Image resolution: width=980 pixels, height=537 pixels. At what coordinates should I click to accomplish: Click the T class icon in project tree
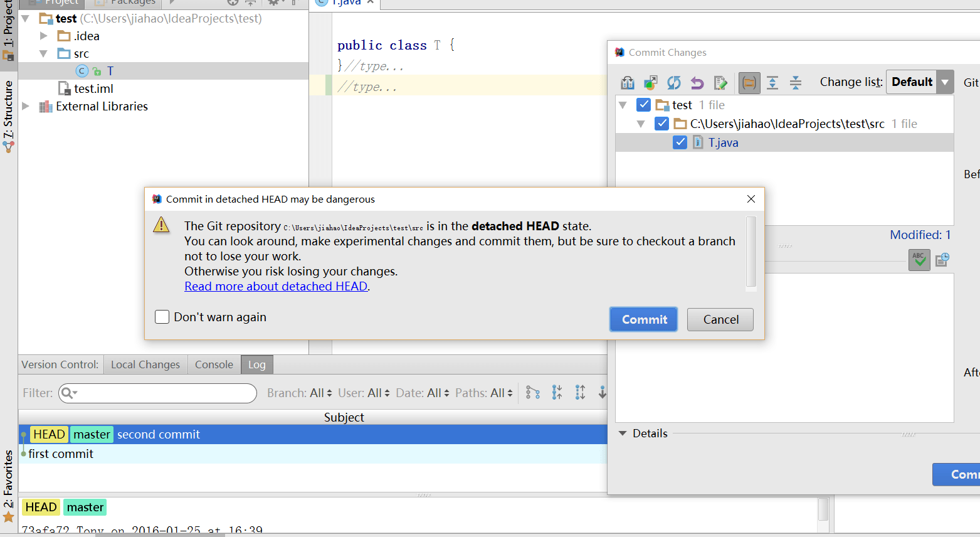(x=82, y=71)
